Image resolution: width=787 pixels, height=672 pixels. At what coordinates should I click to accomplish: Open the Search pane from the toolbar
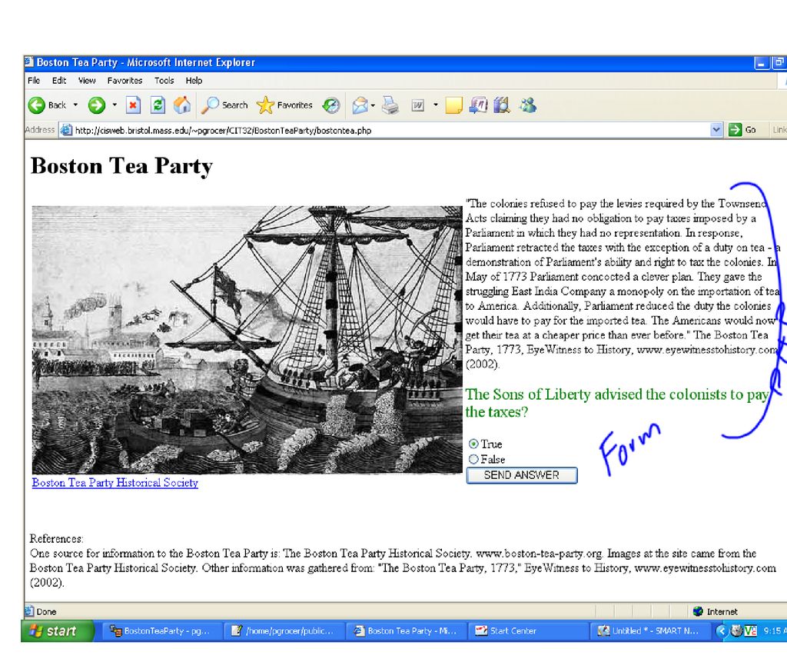point(225,105)
